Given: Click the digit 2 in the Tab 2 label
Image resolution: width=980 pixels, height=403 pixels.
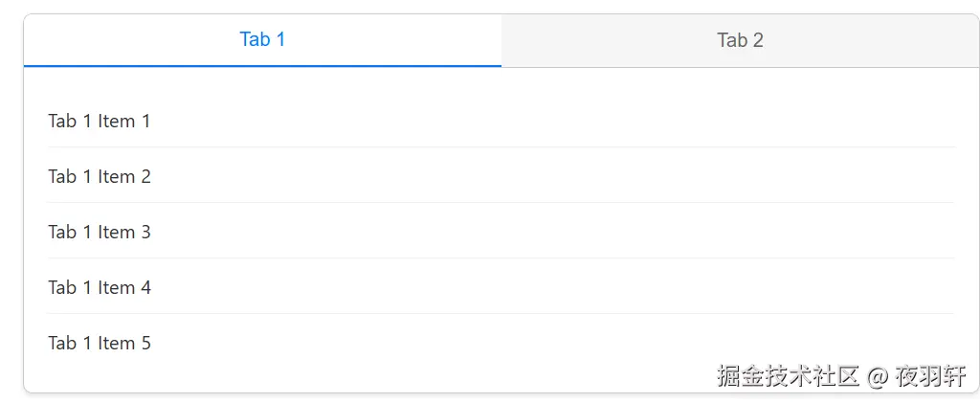Looking at the screenshot, I should (758, 40).
